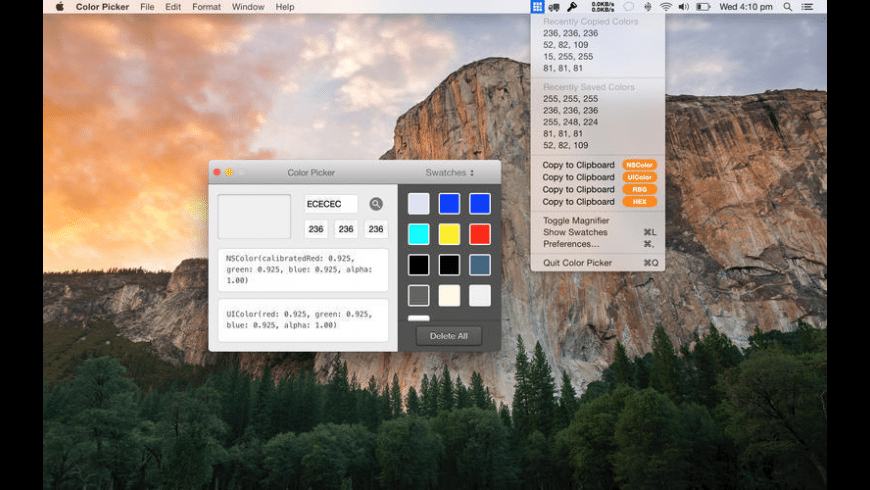Screen dimensions: 870x490
Task: Select Copy to Clipboard for HEX
Action: tap(578, 201)
